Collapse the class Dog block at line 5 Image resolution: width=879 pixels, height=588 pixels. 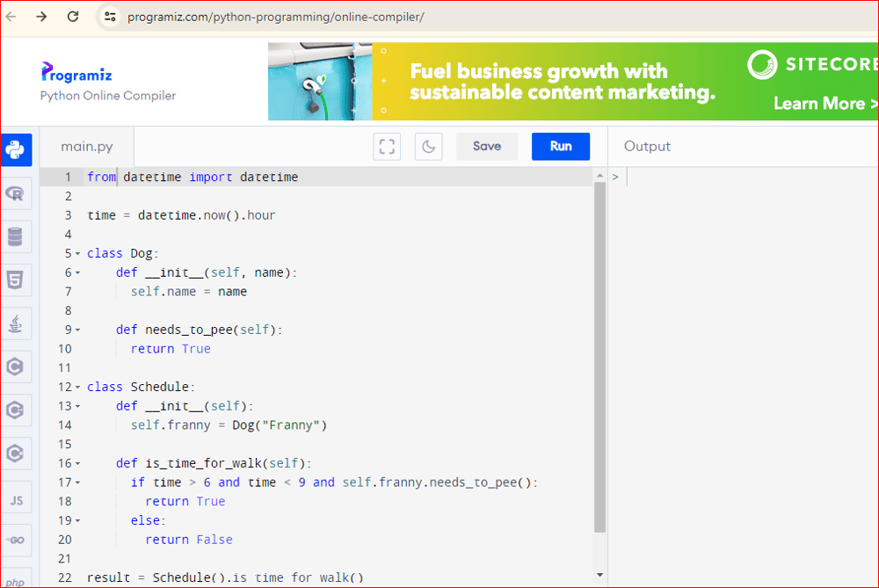[x=78, y=254]
